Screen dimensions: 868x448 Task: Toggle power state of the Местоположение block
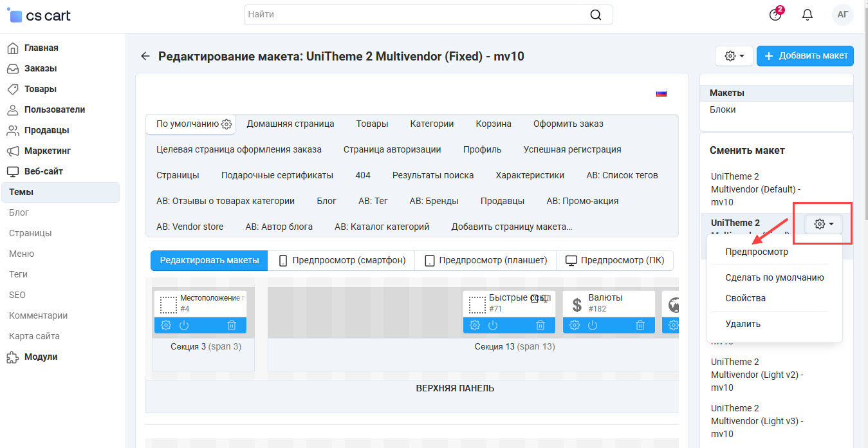point(185,325)
